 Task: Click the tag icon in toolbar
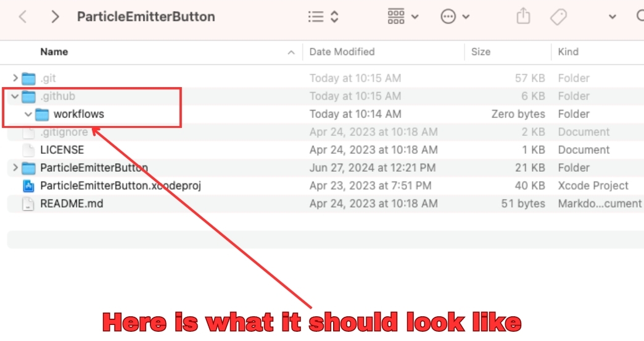[558, 17]
